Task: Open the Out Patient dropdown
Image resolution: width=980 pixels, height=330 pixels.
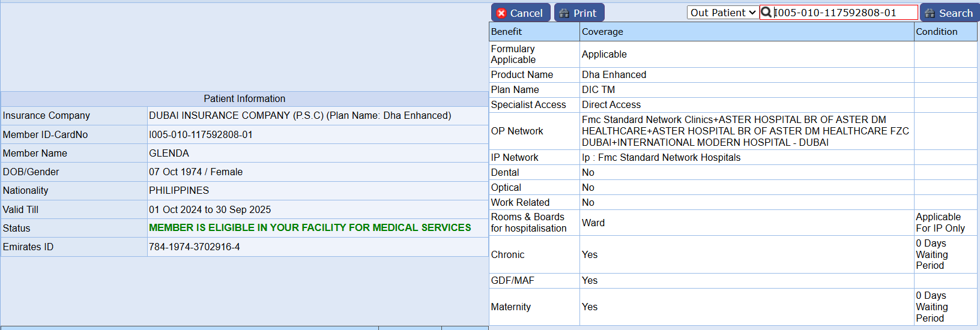Action: (722, 13)
